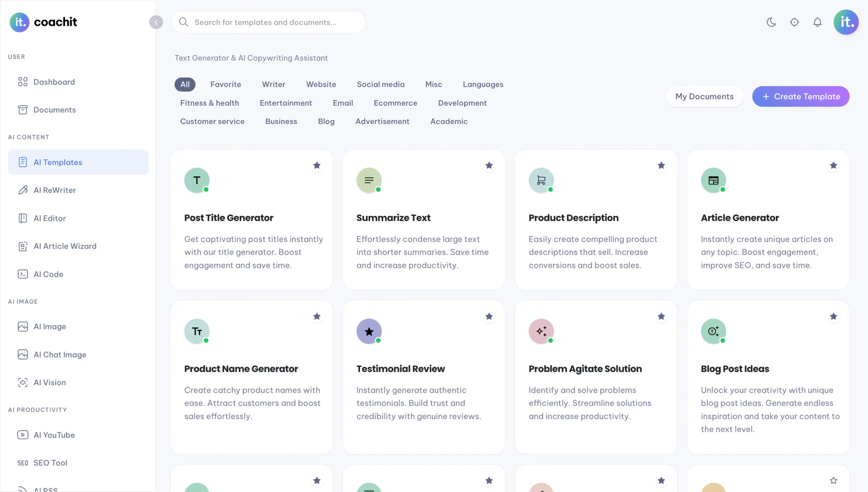Launch the SEO Tool from the sidebar

point(50,463)
